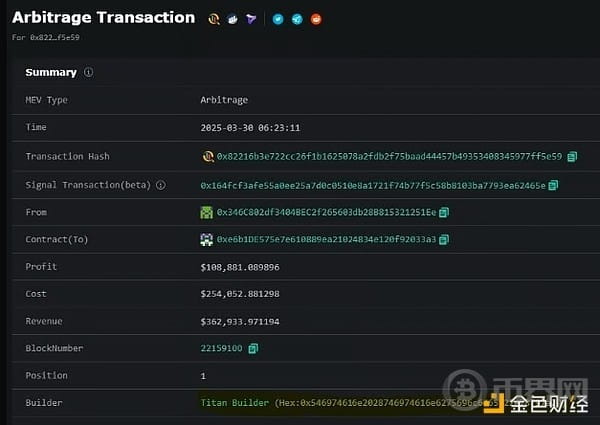Screen dimensions: 600x425
Task: Copy the From address
Action: (x=444, y=212)
